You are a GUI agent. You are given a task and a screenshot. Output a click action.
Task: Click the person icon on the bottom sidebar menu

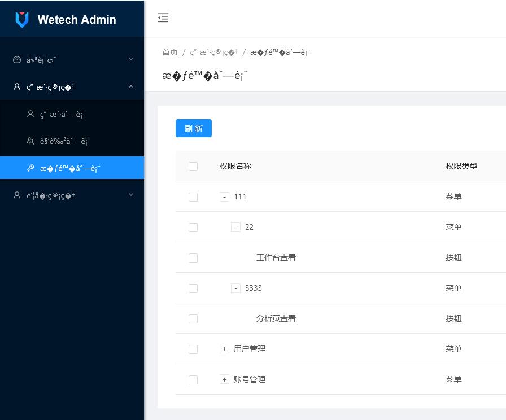pyautogui.click(x=16, y=195)
